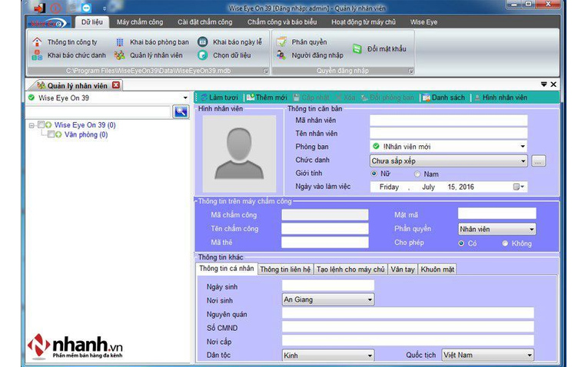Expand the Quyền đăng nhập group launcher
The height and width of the screenshot is (367, 588).
[x=410, y=71]
